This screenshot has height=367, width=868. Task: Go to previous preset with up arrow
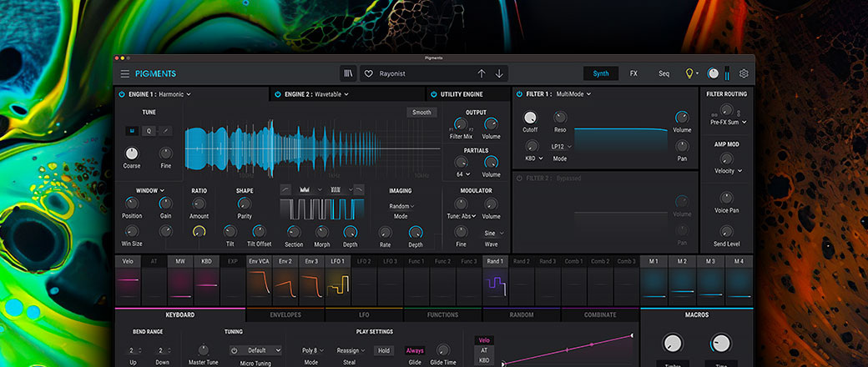(x=481, y=73)
